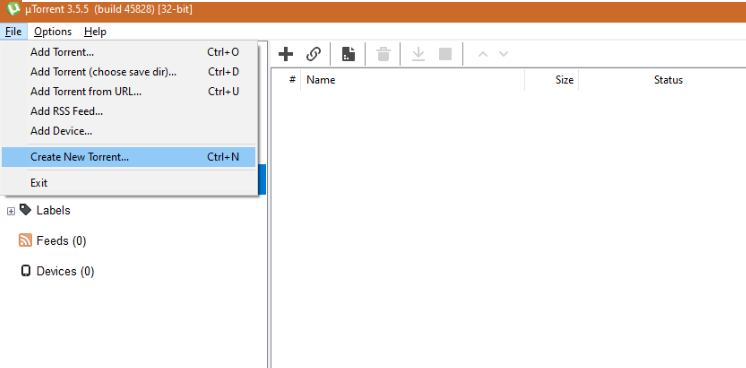Choose Add Torrent... from File menu
The width and height of the screenshot is (746, 368).
[x=128, y=52]
